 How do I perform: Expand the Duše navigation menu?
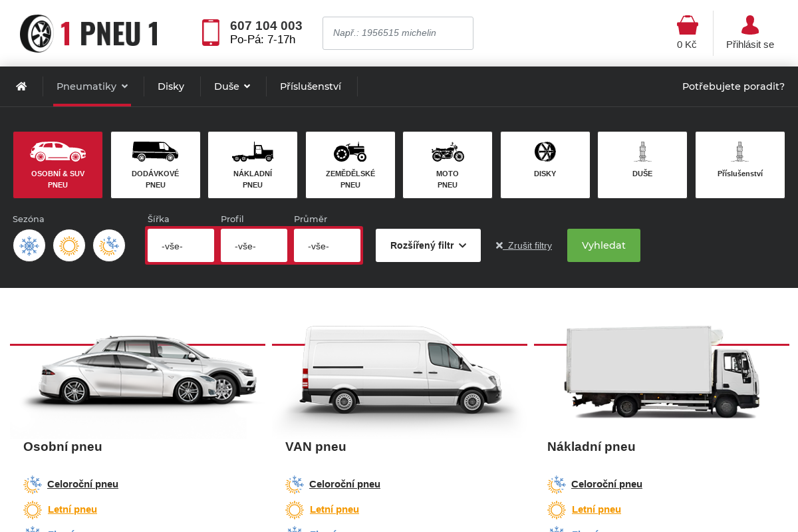232,86
